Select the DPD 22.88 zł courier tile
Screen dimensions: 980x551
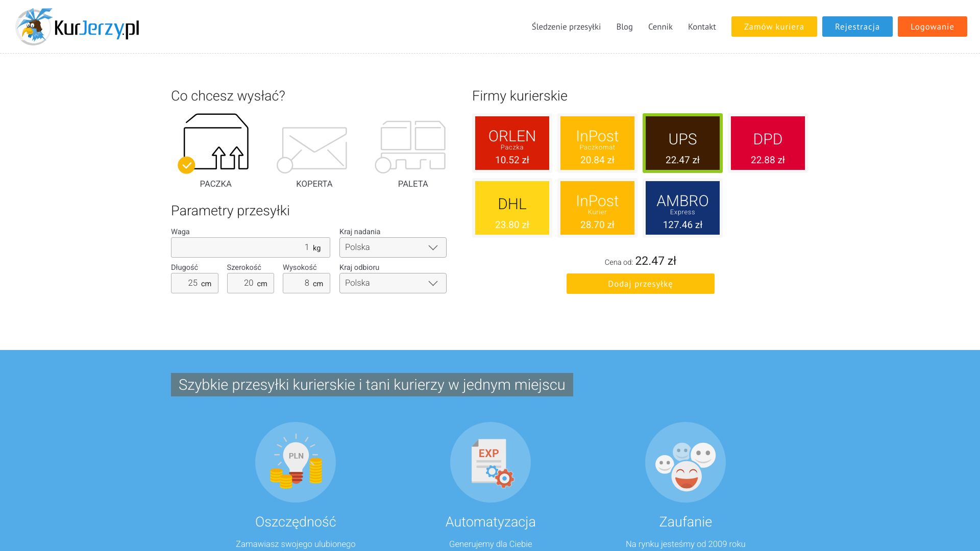pyautogui.click(x=768, y=143)
